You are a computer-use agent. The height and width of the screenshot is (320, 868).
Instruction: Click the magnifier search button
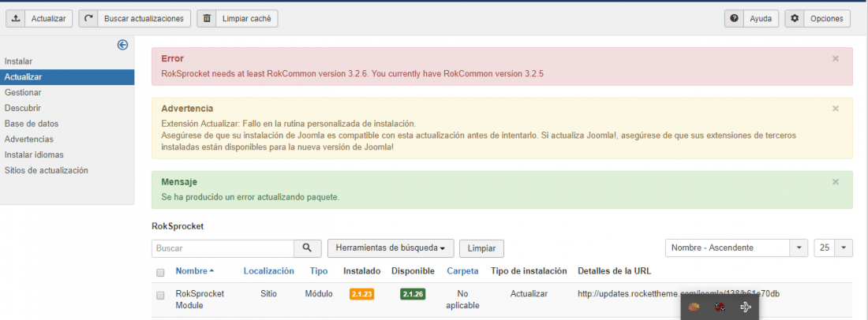(x=308, y=248)
